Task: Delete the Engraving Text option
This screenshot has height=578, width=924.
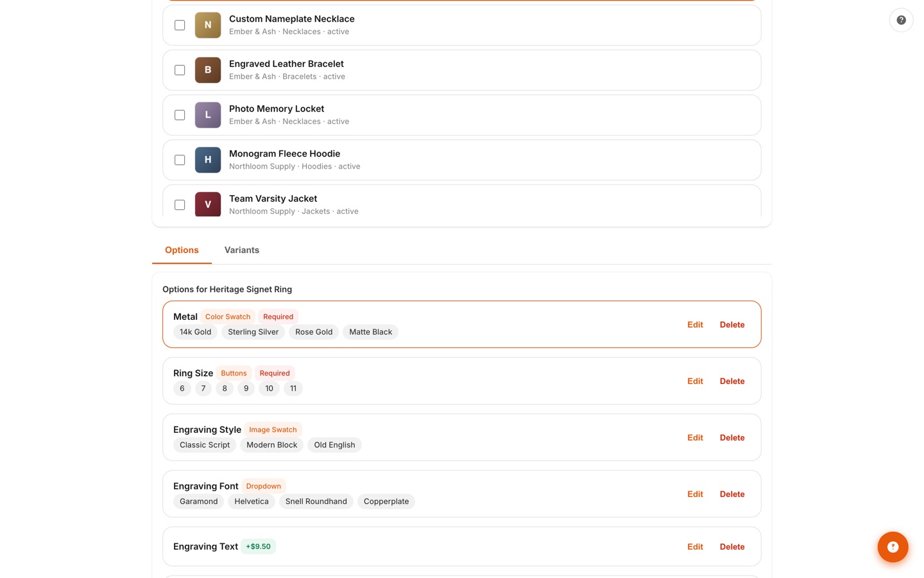Action: pos(732,547)
